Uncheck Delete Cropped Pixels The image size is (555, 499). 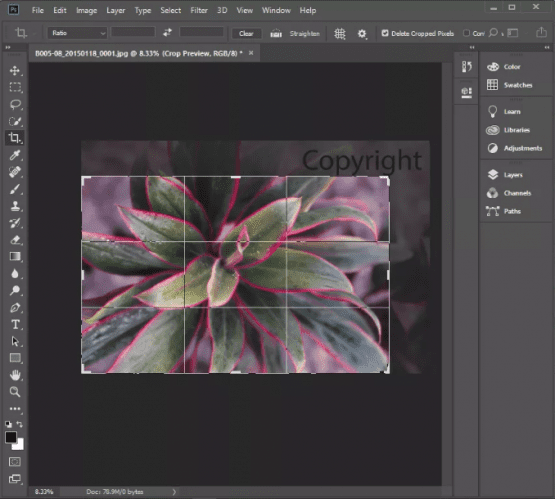[x=385, y=33]
